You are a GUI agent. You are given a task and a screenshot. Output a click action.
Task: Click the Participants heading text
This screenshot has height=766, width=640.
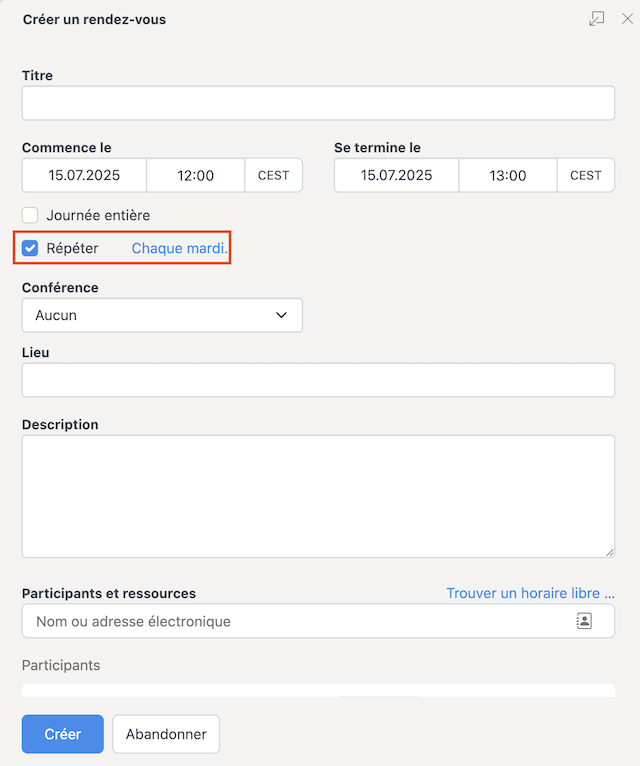(61, 665)
